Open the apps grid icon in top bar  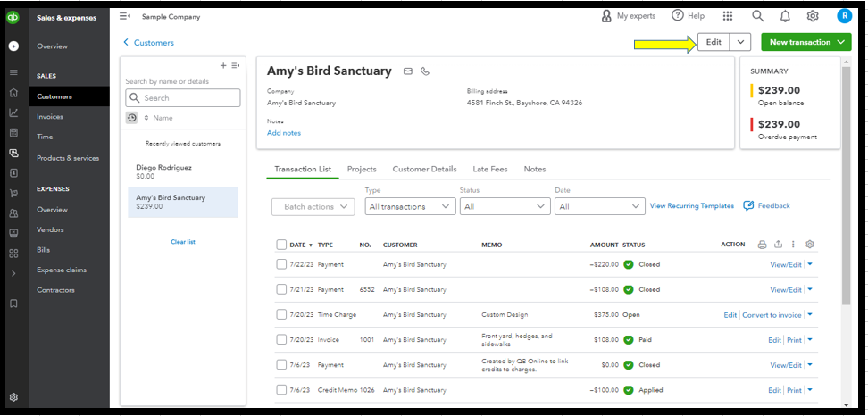[x=728, y=16]
